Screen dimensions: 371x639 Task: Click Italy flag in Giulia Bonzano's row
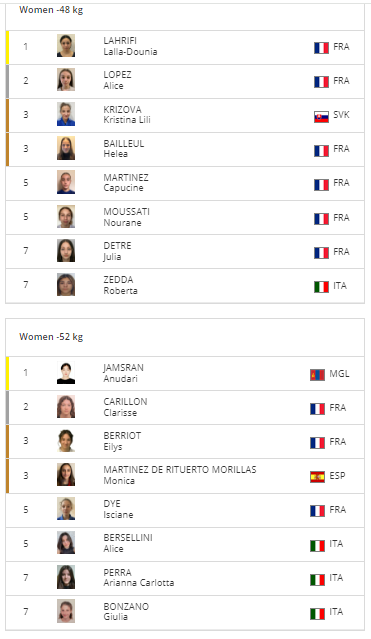click(317, 613)
